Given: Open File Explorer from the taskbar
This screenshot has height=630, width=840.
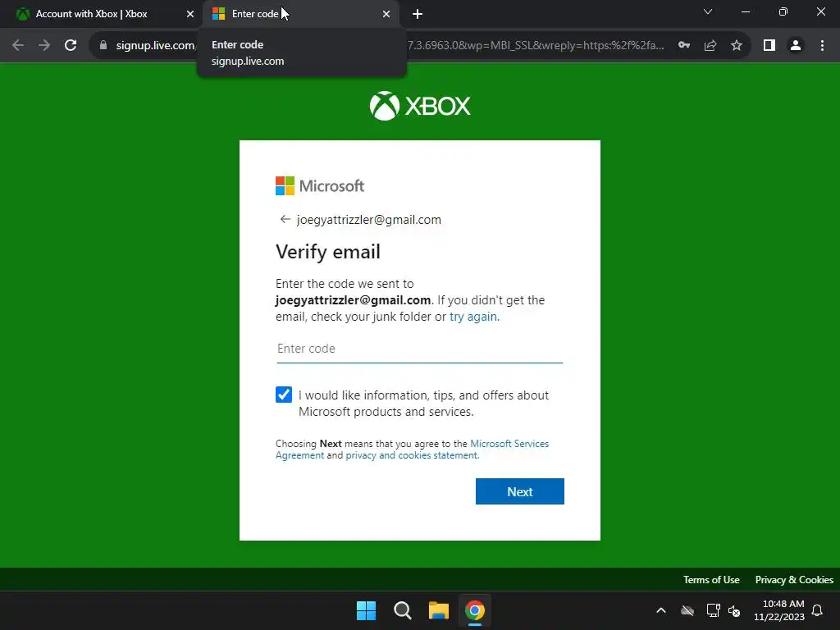Looking at the screenshot, I should pyautogui.click(x=439, y=610).
